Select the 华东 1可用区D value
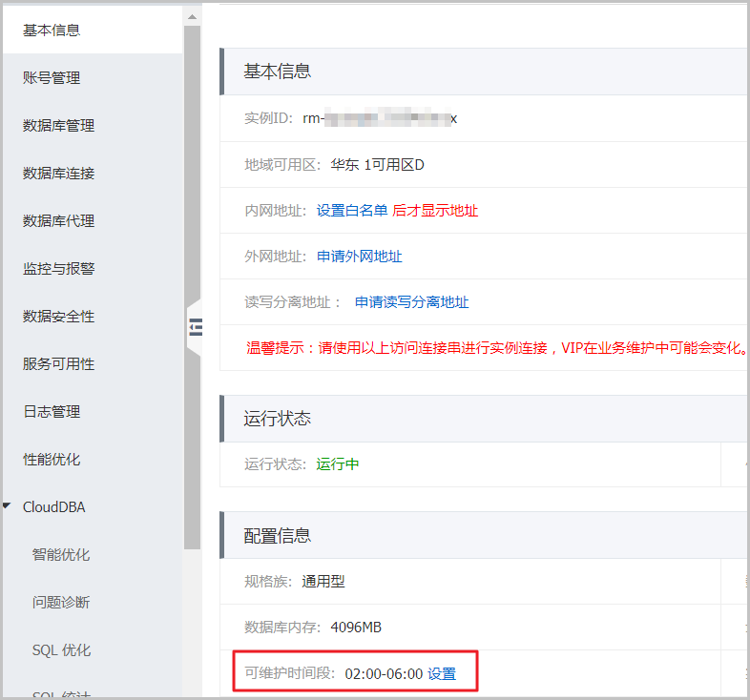Image resolution: width=750 pixels, height=700 pixels. [377, 165]
